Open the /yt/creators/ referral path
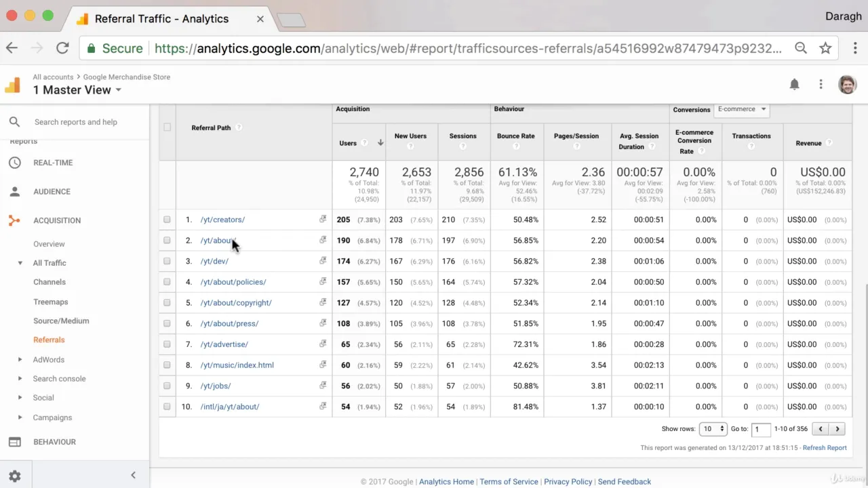The height and width of the screenshot is (488, 868). [x=222, y=220]
